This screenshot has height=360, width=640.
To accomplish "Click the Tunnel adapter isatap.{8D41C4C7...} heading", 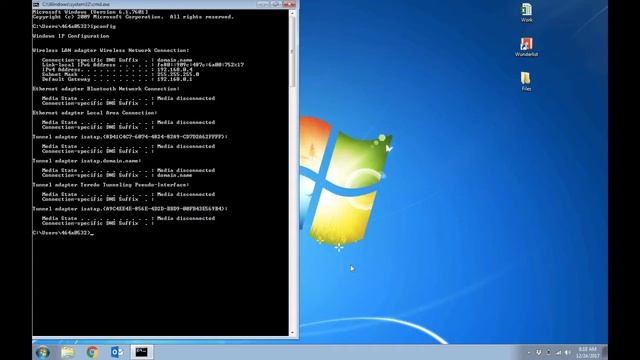I will coord(130,137).
